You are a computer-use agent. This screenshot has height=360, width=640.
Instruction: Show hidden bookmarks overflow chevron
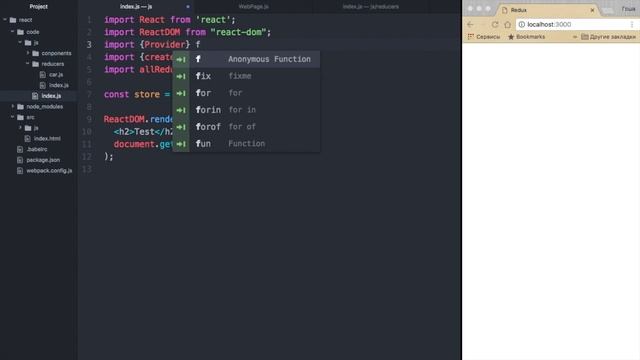575,37
